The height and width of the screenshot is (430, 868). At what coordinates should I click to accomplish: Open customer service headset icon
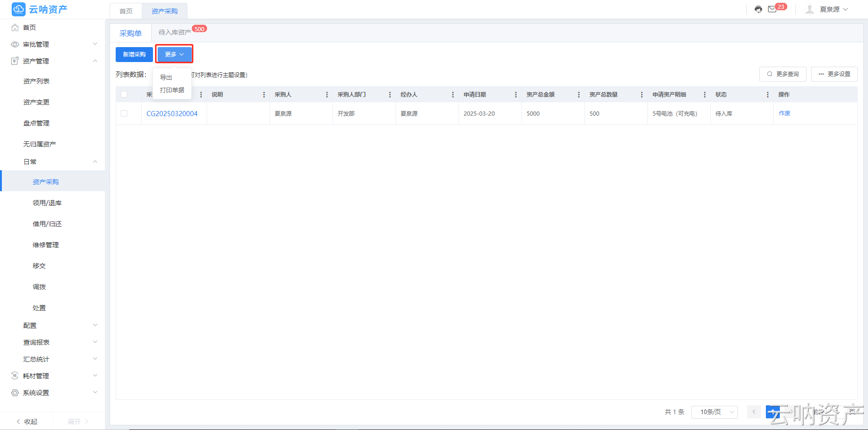758,9
